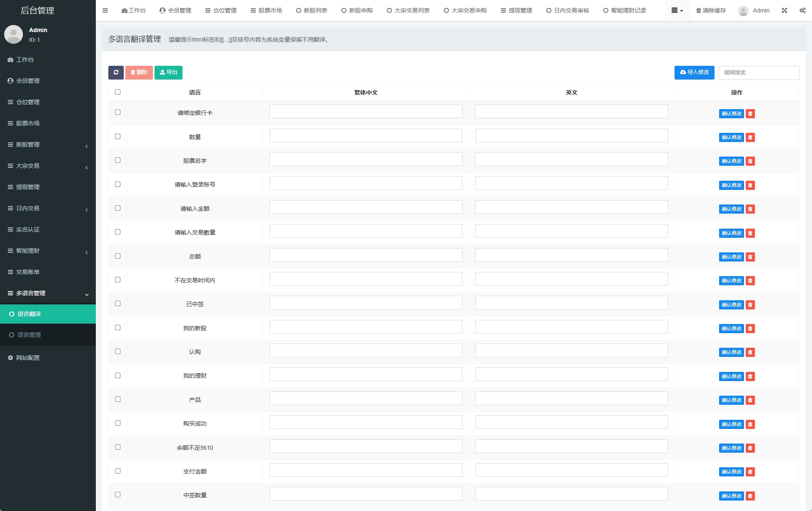The width and height of the screenshot is (812, 511).
Task: Click the 导入修改 button
Action: tap(694, 72)
